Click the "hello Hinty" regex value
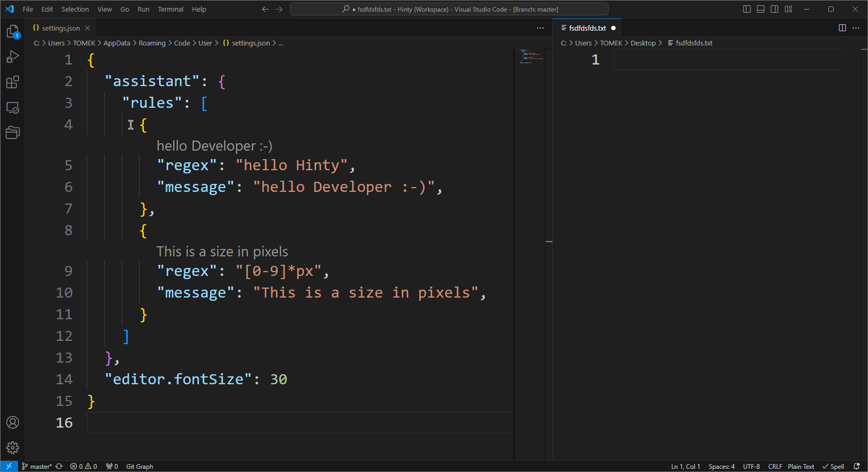This screenshot has height=472, width=868. (x=291, y=165)
